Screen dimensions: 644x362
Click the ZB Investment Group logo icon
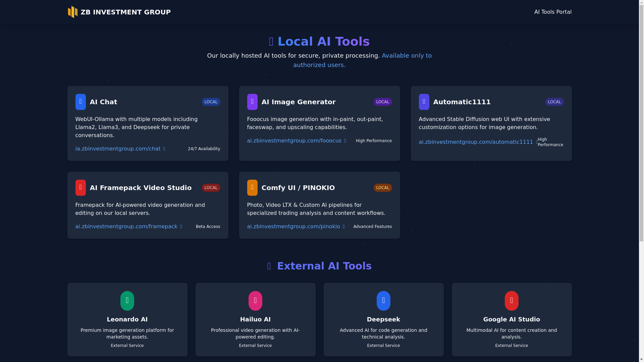[x=72, y=12]
